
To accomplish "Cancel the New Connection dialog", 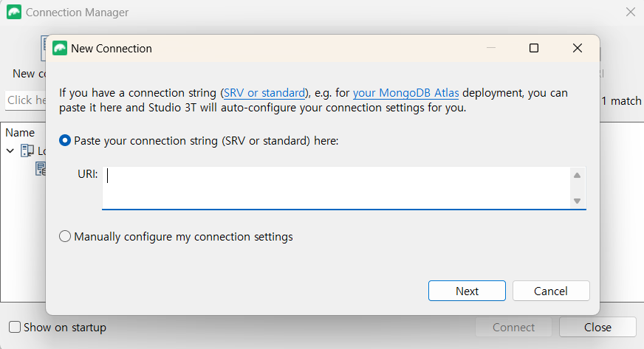I will pyautogui.click(x=551, y=291).
